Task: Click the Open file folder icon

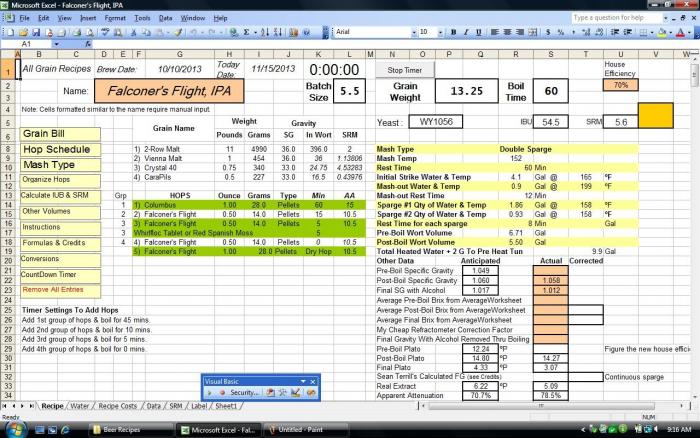Action: pos(23,32)
